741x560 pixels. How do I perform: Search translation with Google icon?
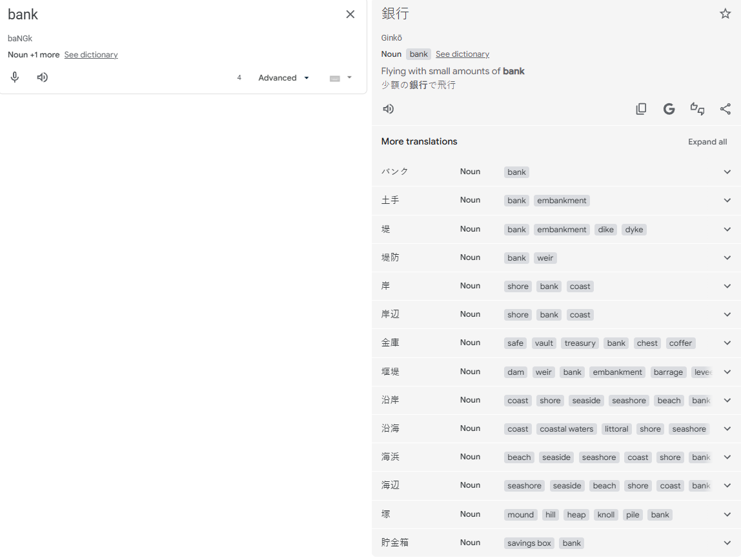[669, 109]
